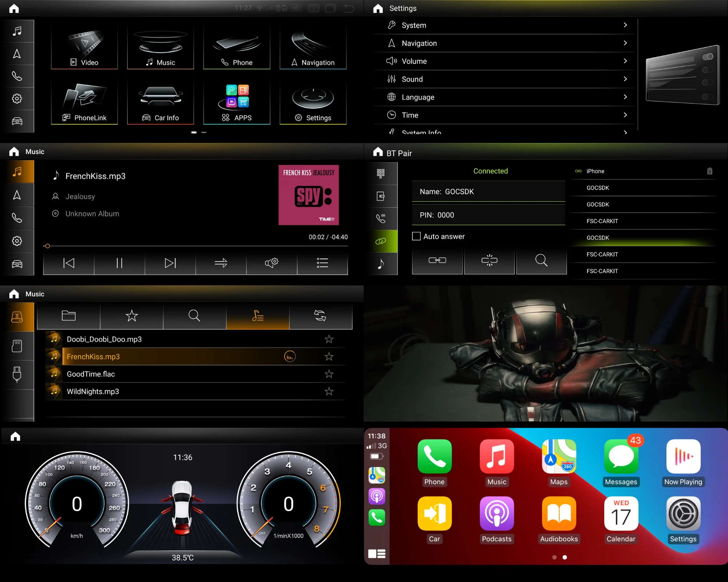Click the Bluetooth search magnifier icon
728x582 pixels.
pyautogui.click(x=541, y=260)
